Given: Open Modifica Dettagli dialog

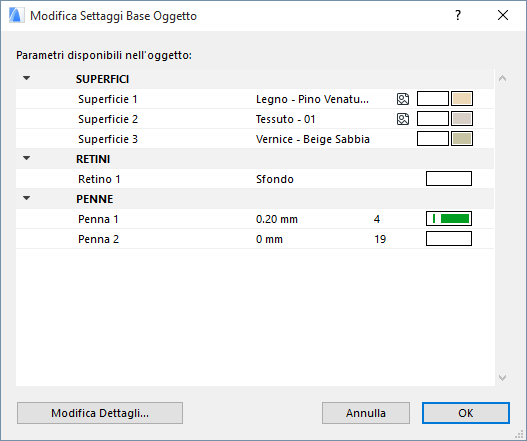Looking at the screenshot, I should click(100, 413).
